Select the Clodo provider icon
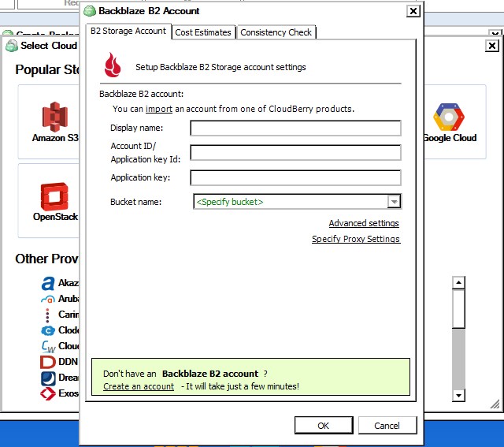 click(x=48, y=330)
